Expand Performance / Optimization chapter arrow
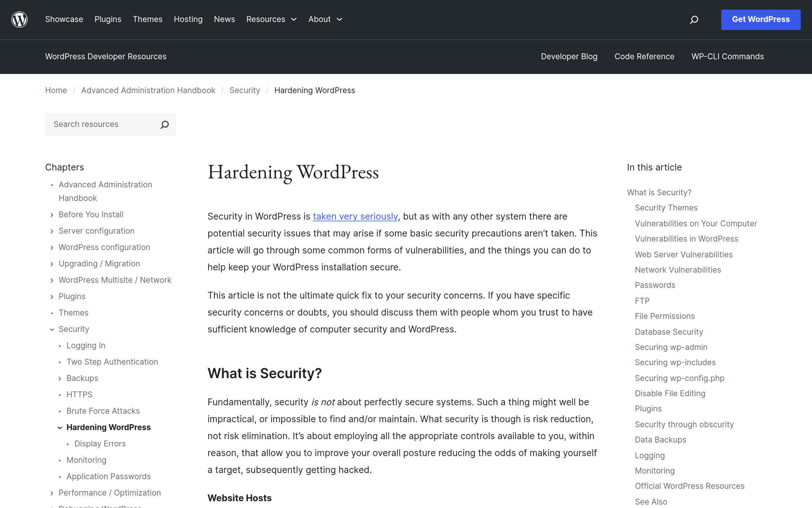Image resolution: width=812 pixels, height=508 pixels. coord(52,493)
